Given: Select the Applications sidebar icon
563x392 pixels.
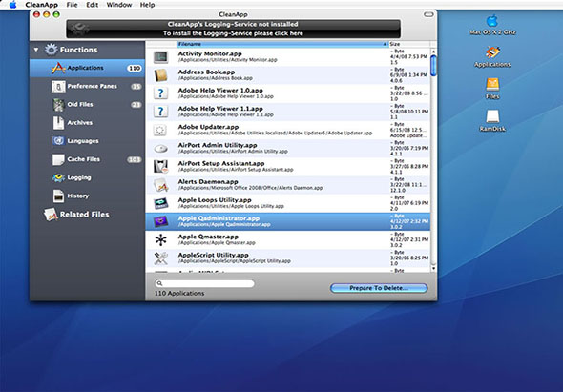Looking at the screenshot, I should tap(58, 68).
